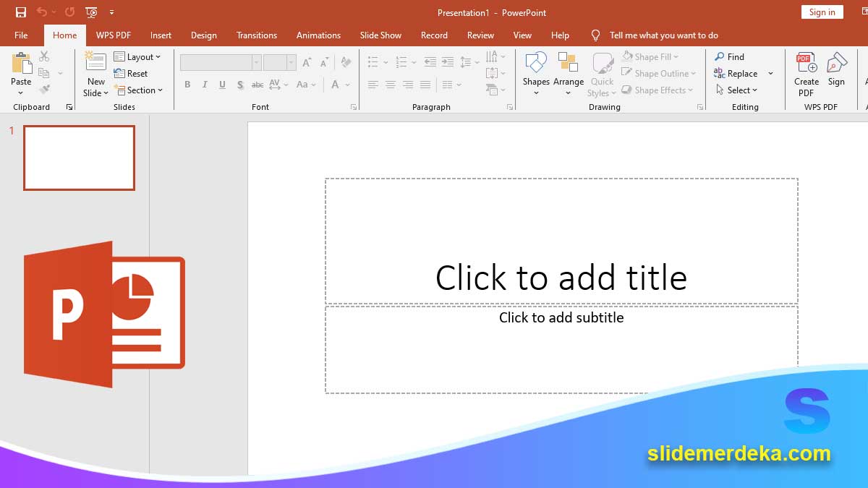Click Increase List Level icon
The width and height of the screenshot is (868, 488).
pos(448,62)
